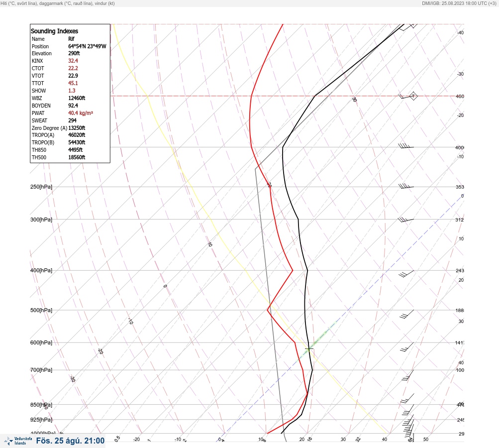Click the wind barb at the 850 hPa level
499x448 pixels.
point(408,410)
